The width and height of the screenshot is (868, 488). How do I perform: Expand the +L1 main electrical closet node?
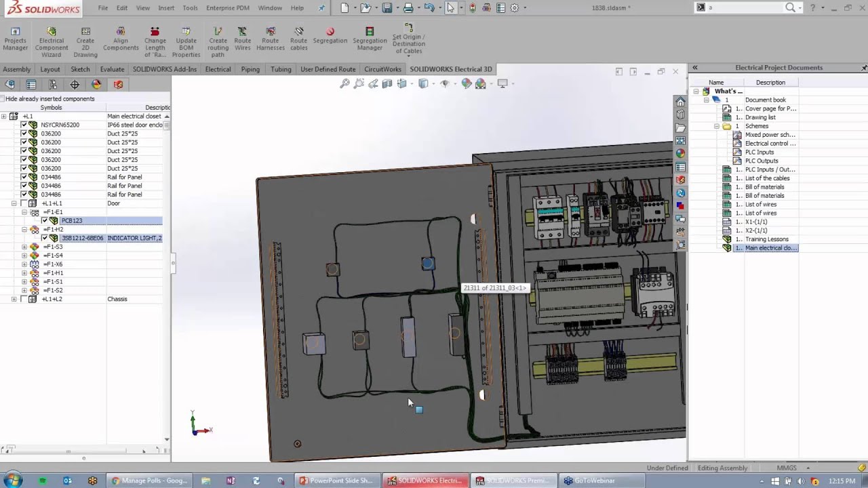click(4, 117)
